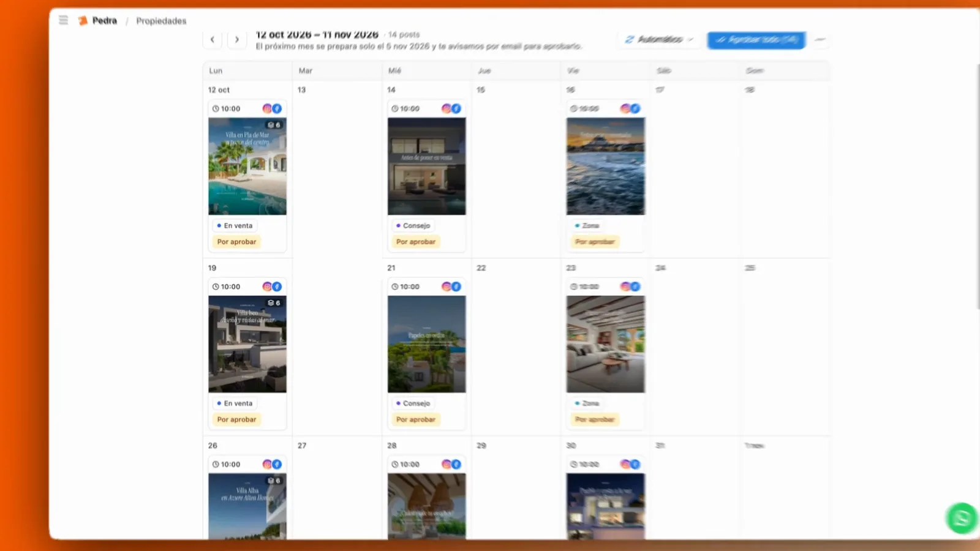
Task: Click the Zona tag on Oct 16 post
Action: 587,225
